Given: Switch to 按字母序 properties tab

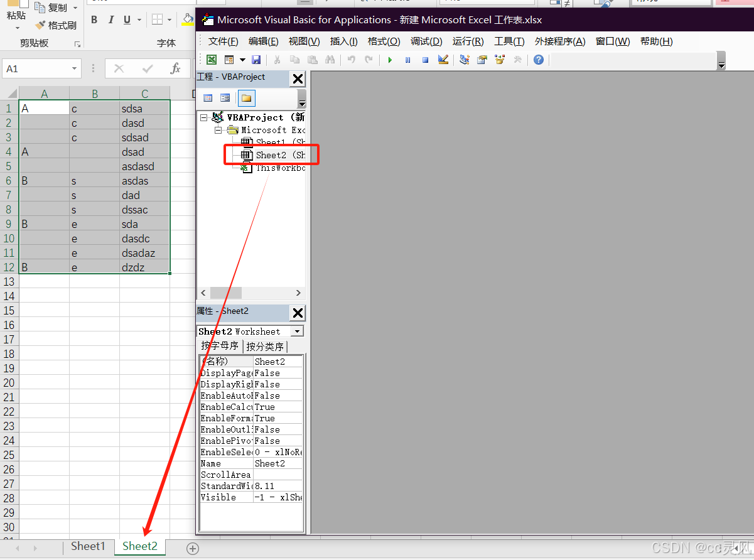Looking at the screenshot, I should coord(220,346).
